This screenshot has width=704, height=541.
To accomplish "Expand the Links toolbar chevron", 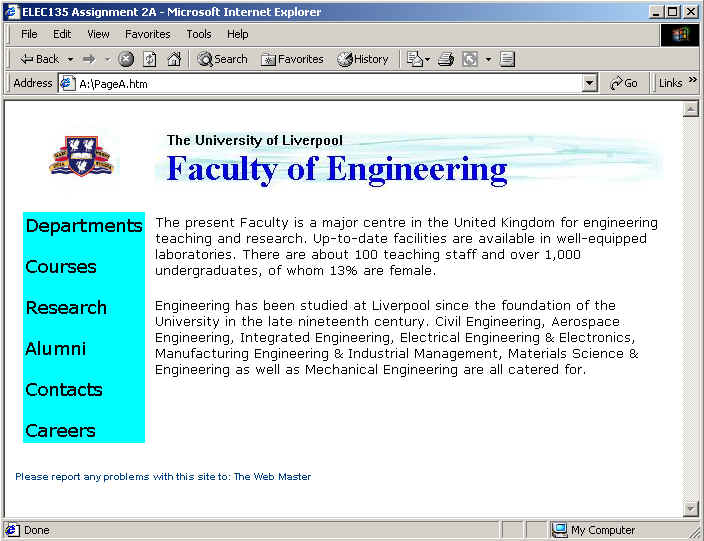I will [693, 79].
